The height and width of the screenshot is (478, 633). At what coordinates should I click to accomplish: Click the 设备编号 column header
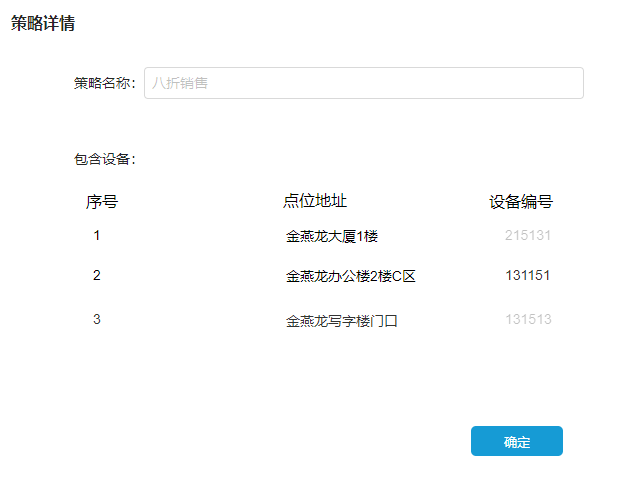(x=521, y=201)
